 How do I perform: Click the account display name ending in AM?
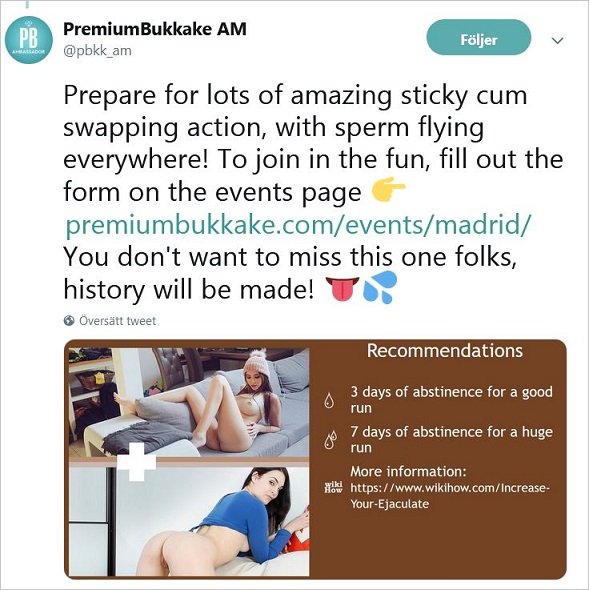point(155,29)
